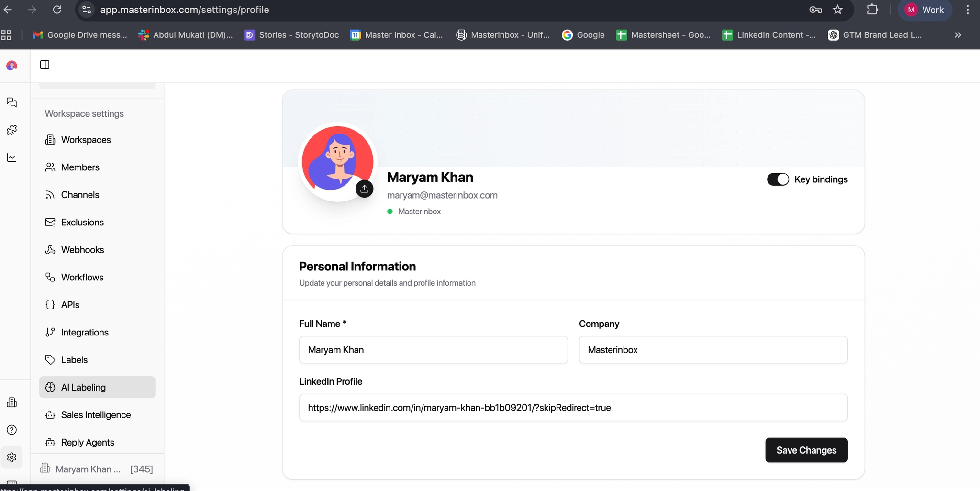This screenshot has width=980, height=491.
Task: Go to Workspaces settings
Action: pos(86,140)
